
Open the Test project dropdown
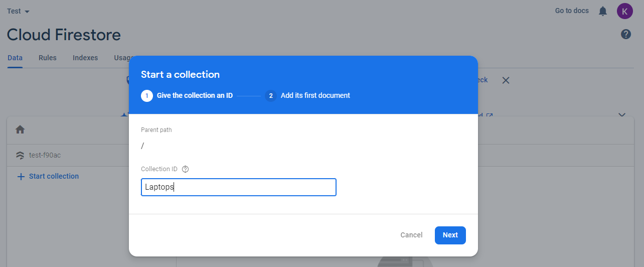(19, 11)
